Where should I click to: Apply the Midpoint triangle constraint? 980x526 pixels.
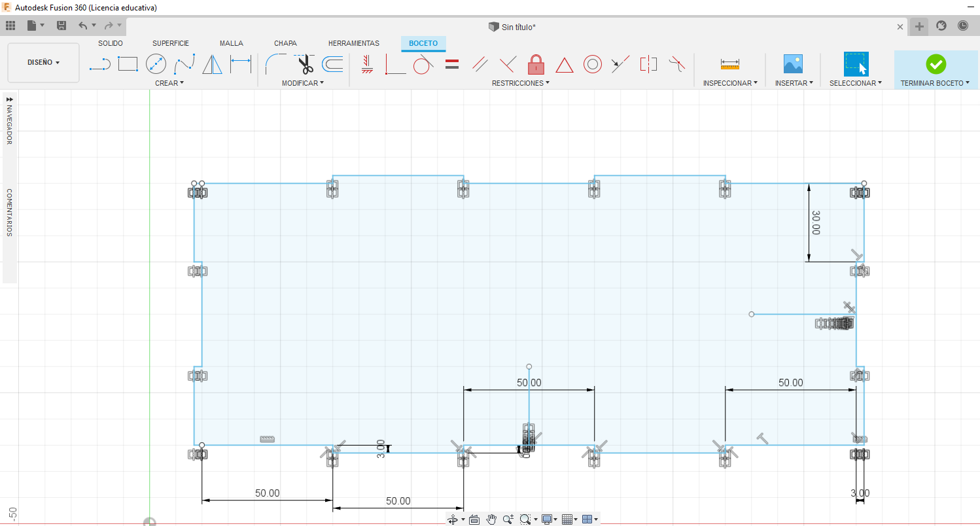(x=565, y=65)
